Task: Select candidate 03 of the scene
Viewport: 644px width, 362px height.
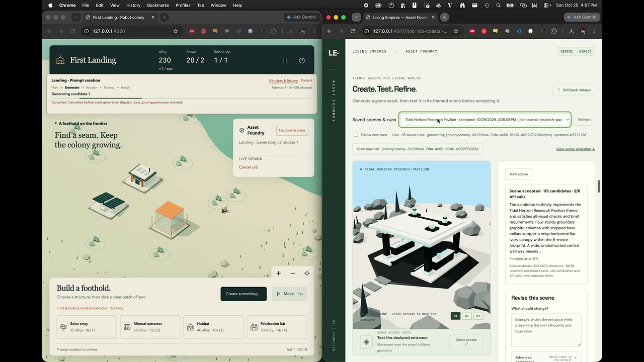Action: [478, 316]
